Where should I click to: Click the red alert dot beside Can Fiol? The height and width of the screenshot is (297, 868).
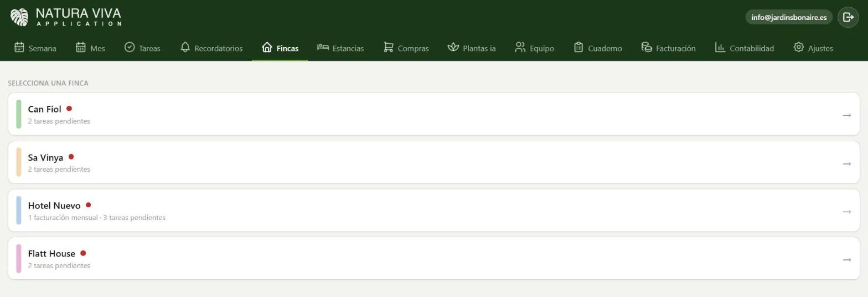(69, 109)
